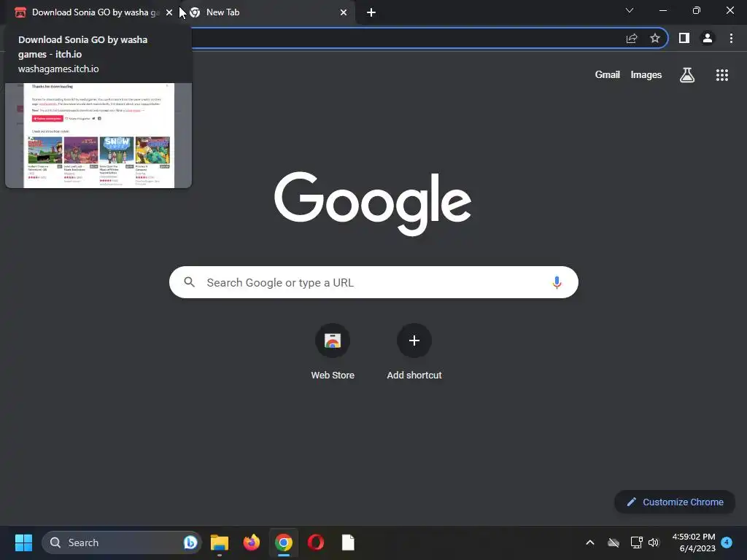Click the Google logo
The image size is (747, 560).
pos(373,203)
